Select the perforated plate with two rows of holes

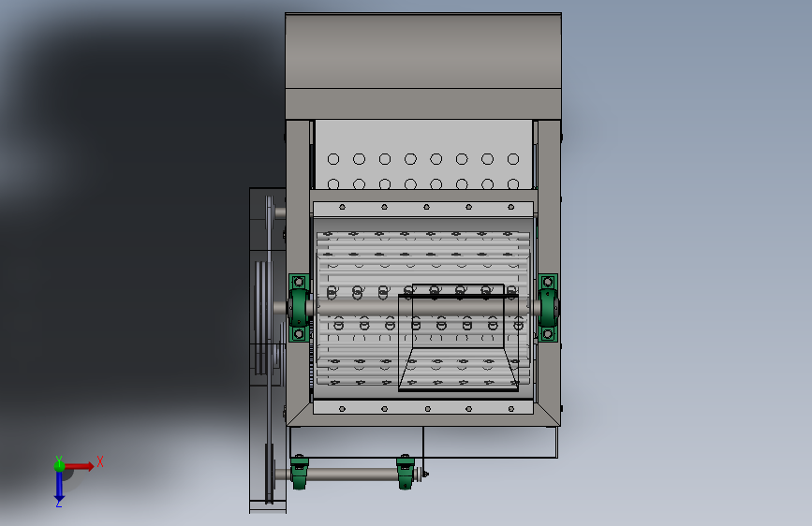423,154
